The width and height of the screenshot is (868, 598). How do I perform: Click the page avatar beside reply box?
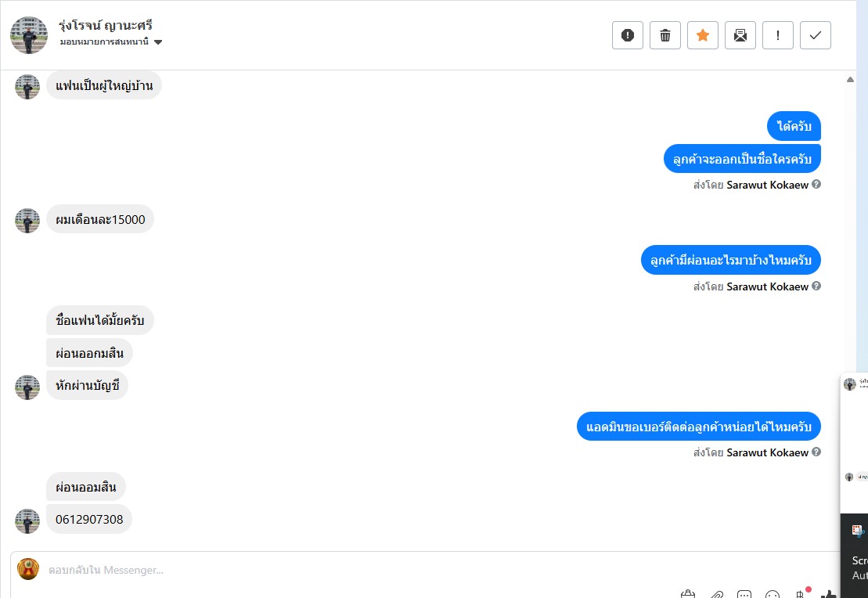click(x=28, y=569)
